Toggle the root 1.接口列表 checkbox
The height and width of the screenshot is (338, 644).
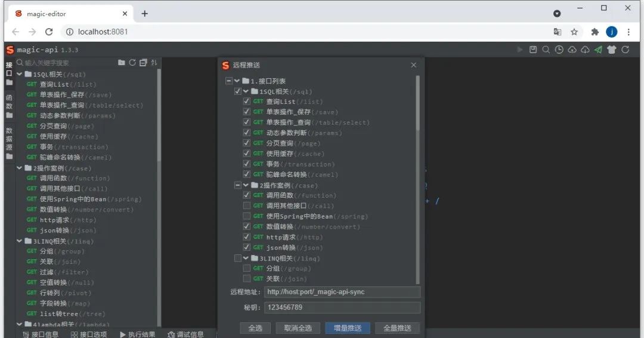[x=229, y=81]
